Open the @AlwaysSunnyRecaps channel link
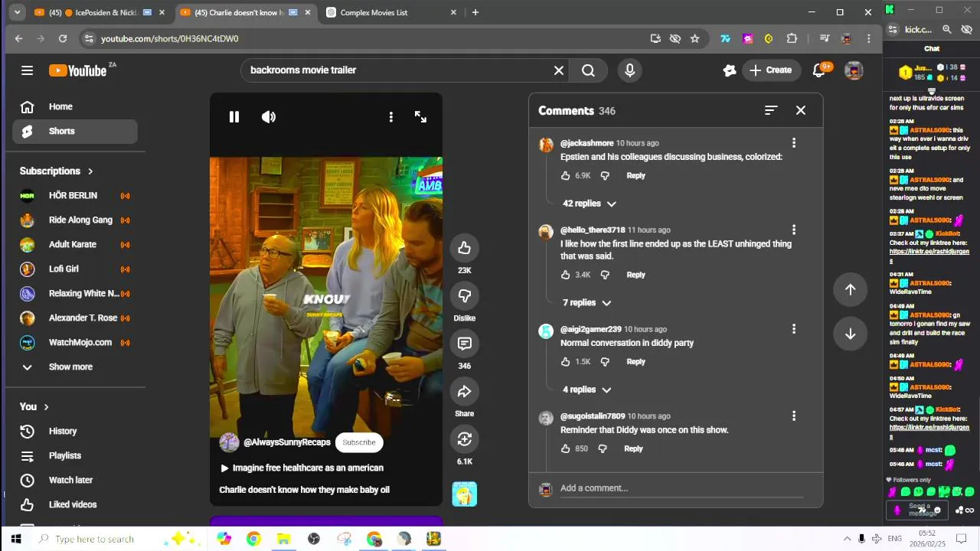Viewport: 980px width, 551px height. [287, 442]
